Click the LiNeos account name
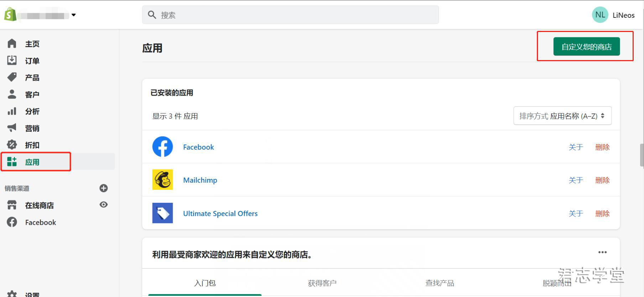 point(623,15)
